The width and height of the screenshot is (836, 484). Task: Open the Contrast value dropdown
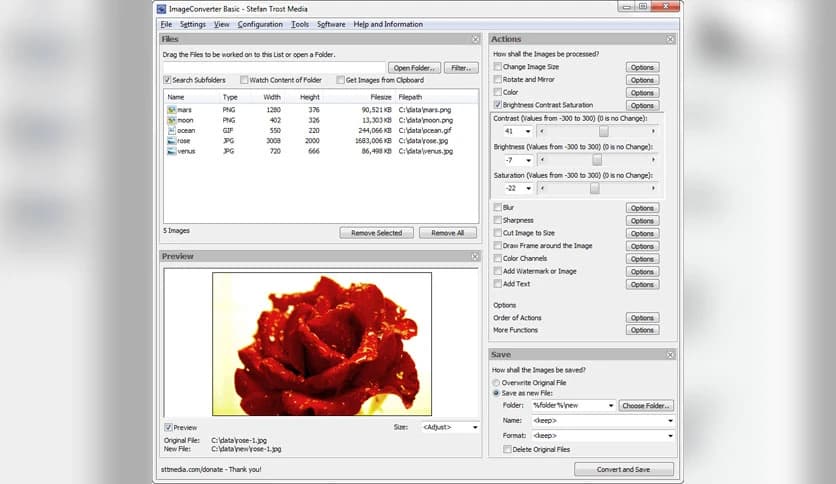[x=528, y=132]
